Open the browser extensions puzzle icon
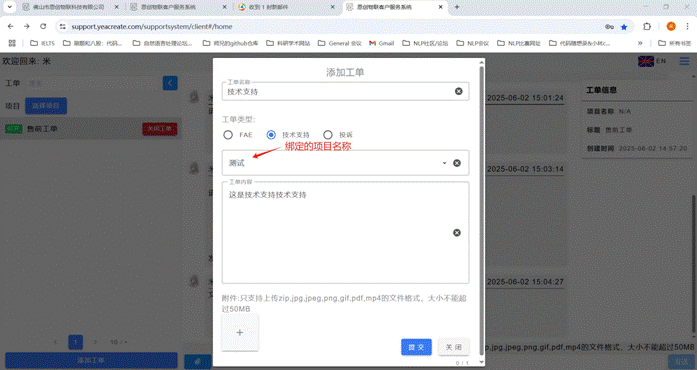Image resolution: width=697 pixels, height=370 pixels. (647, 27)
